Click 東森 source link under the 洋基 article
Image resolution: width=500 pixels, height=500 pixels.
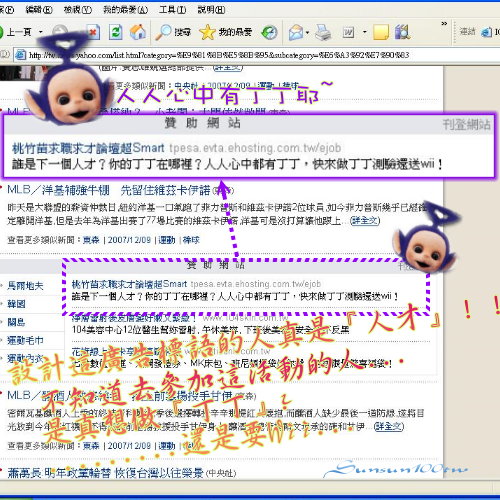(x=91, y=240)
